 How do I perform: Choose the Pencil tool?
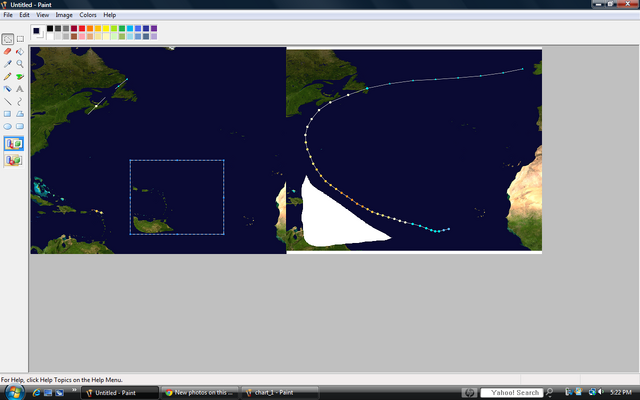8,77
